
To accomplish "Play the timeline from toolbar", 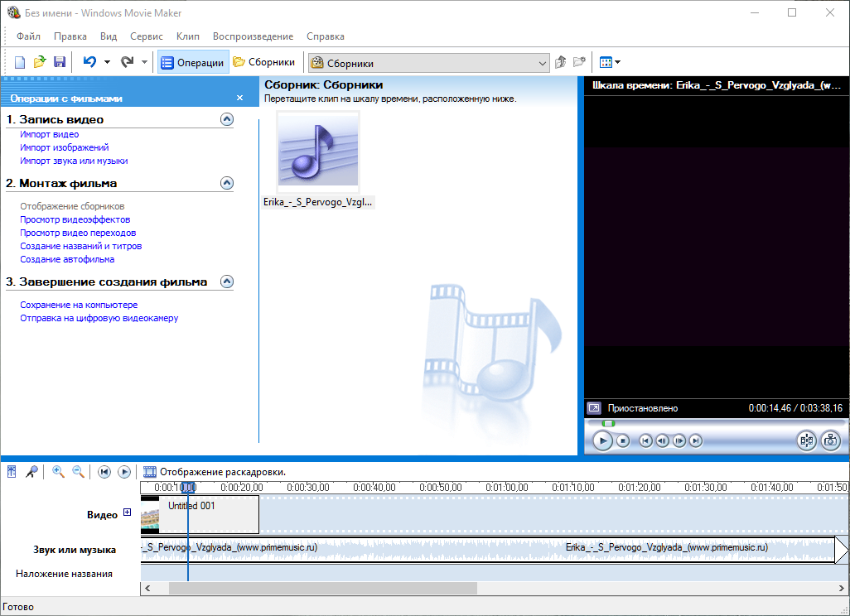I will click(124, 472).
